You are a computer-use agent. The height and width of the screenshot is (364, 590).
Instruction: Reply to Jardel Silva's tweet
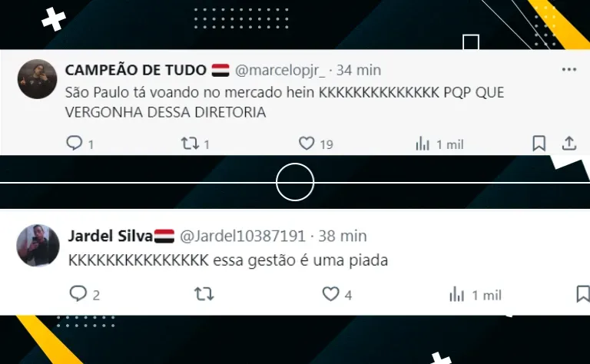[78, 293]
